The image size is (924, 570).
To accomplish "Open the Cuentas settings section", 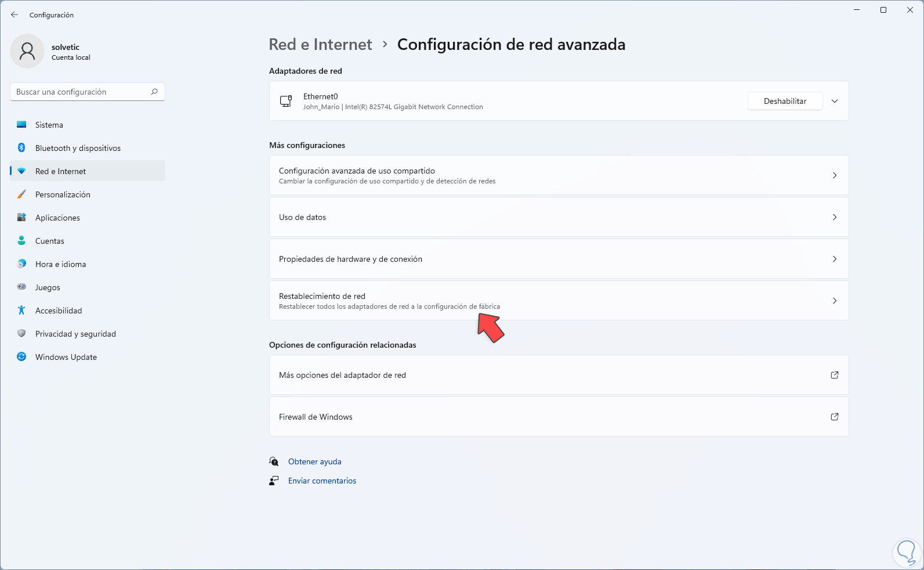I will pos(50,241).
